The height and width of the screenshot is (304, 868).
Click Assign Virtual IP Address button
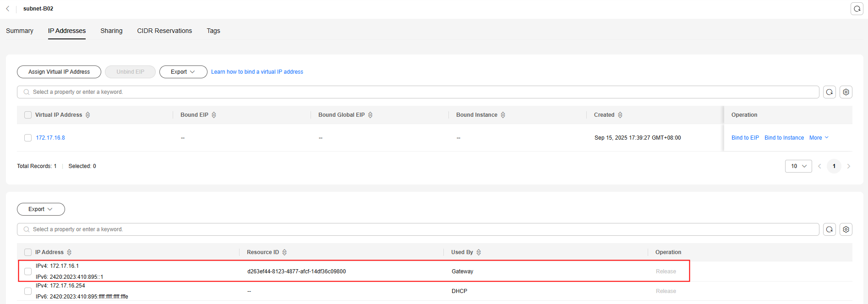[59, 72]
